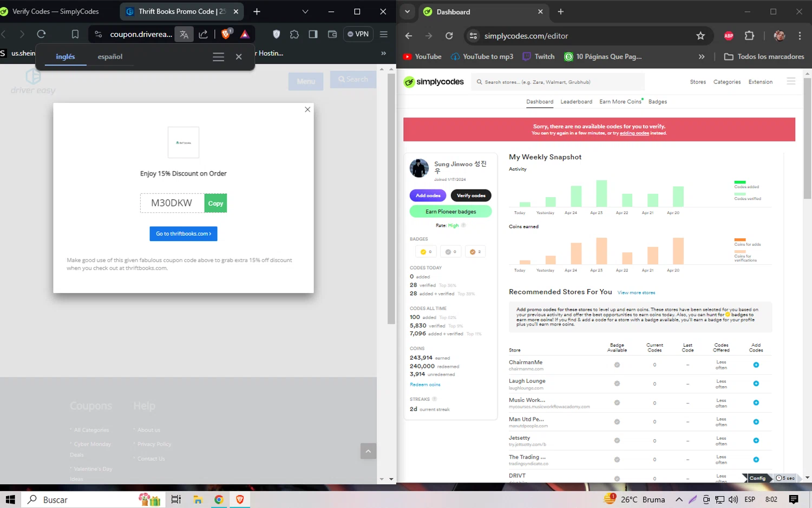Click the translate page icon in Brave's address bar
The image size is (812, 508).
click(x=184, y=34)
